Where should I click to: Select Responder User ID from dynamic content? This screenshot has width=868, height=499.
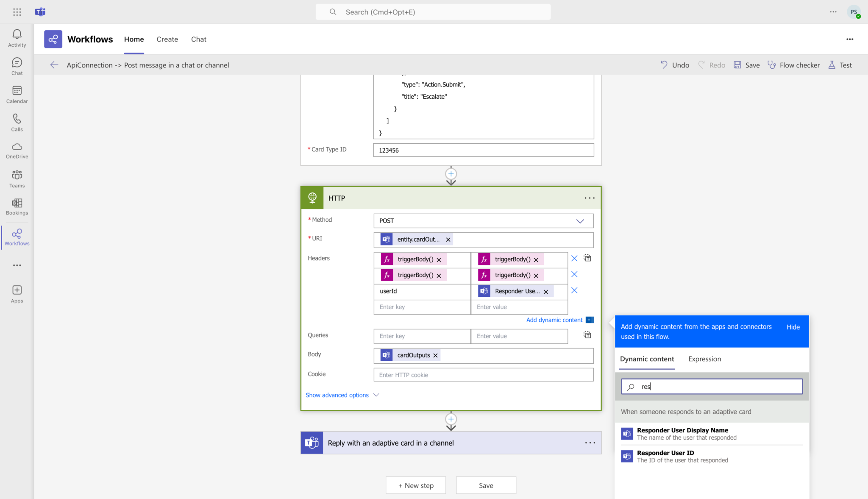(666, 452)
